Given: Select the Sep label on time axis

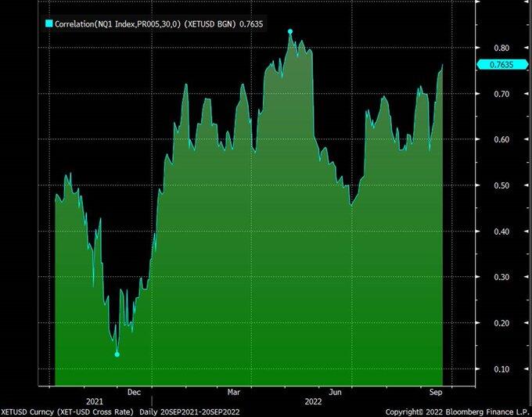Looking at the screenshot, I should [436, 392].
